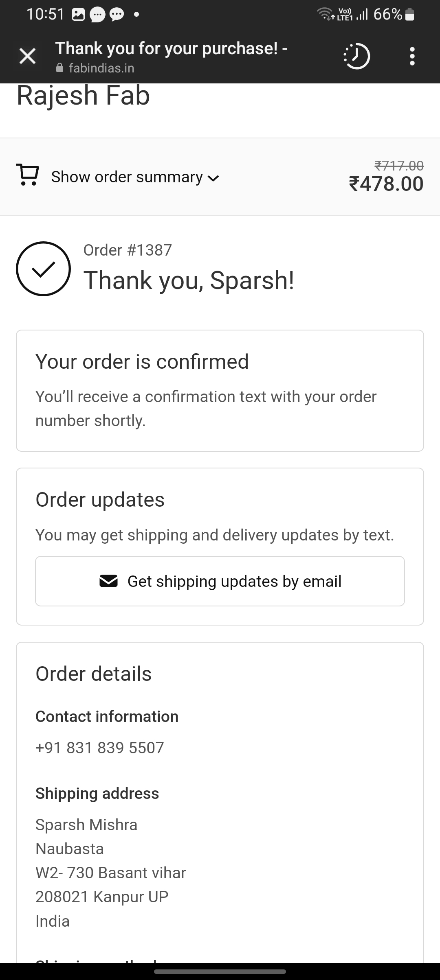Tap the fabindias.in site URL

(x=101, y=68)
